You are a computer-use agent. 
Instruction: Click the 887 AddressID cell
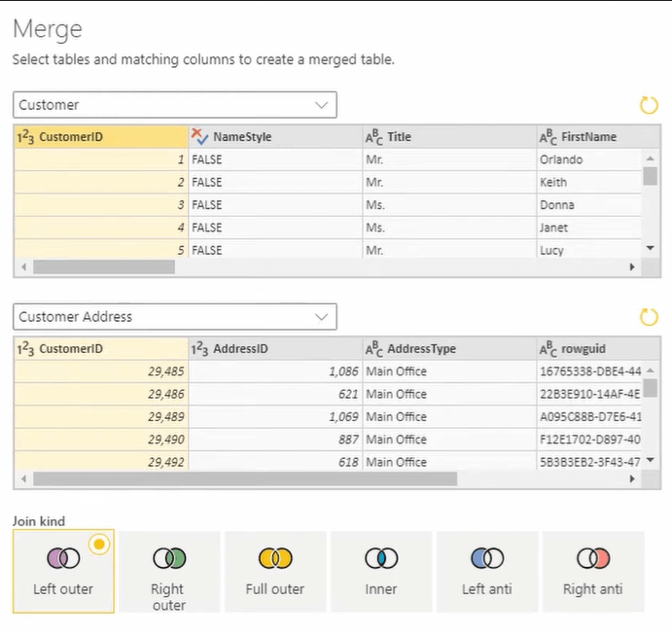275,440
